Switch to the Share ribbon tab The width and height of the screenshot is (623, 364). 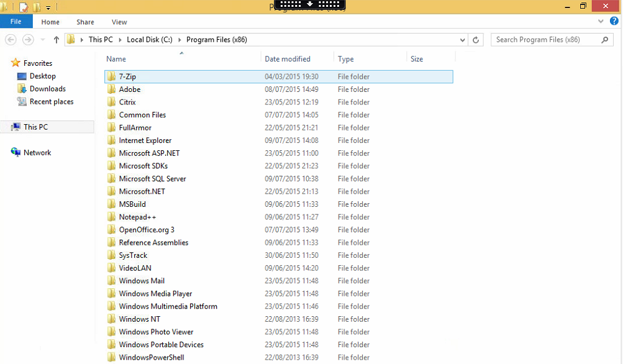pyautogui.click(x=86, y=22)
